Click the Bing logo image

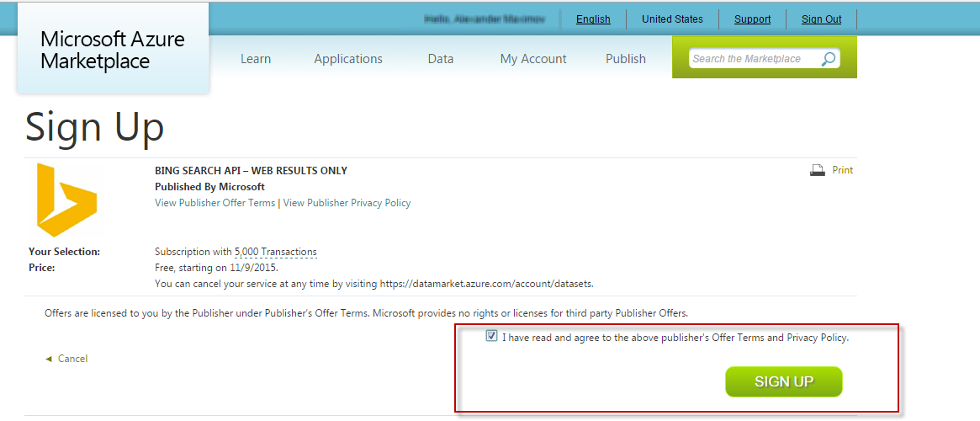click(x=66, y=200)
